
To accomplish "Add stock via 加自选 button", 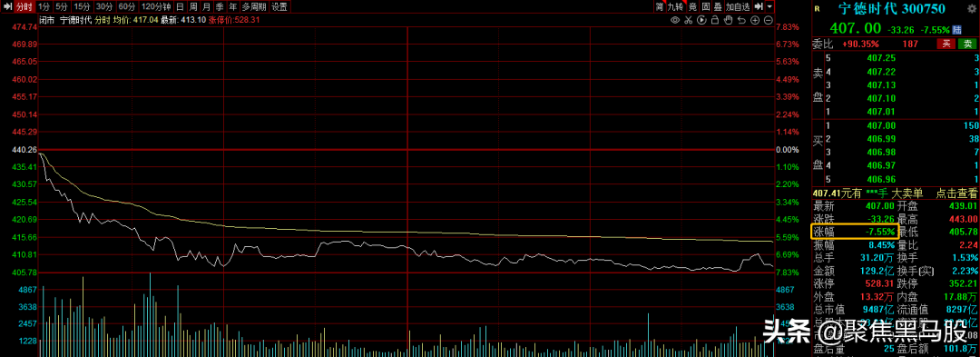I will tap(738, 7).
